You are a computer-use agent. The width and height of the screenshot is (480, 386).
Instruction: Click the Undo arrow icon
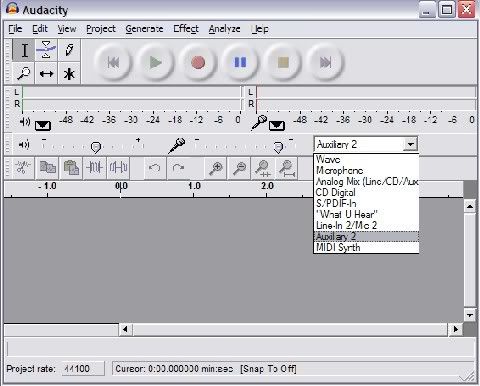(154, 167)
